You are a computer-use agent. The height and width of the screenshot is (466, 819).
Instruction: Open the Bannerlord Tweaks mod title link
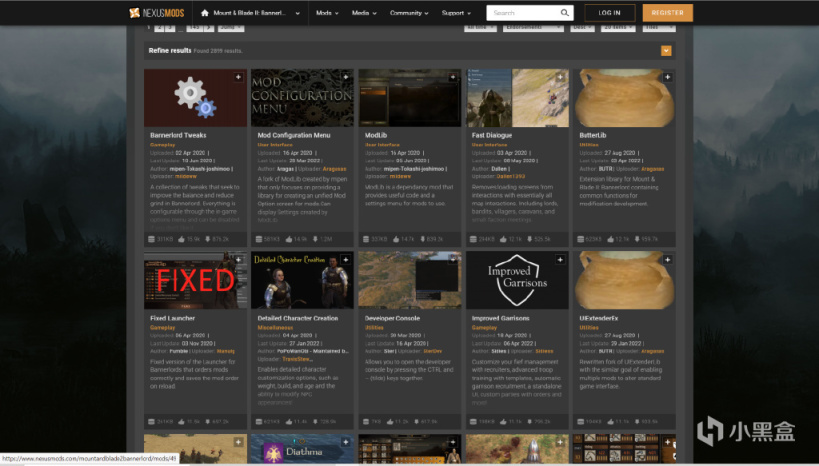178,135
